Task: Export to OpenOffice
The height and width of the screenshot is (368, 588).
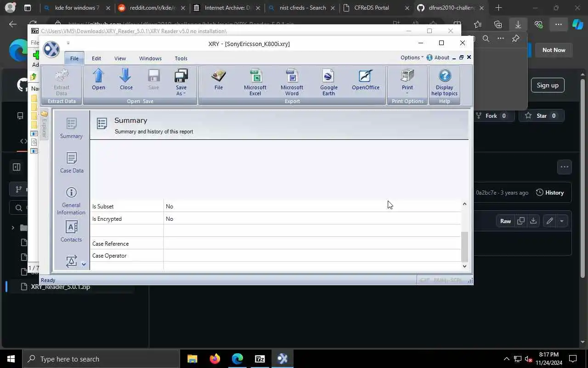Action: pos(366,79)
